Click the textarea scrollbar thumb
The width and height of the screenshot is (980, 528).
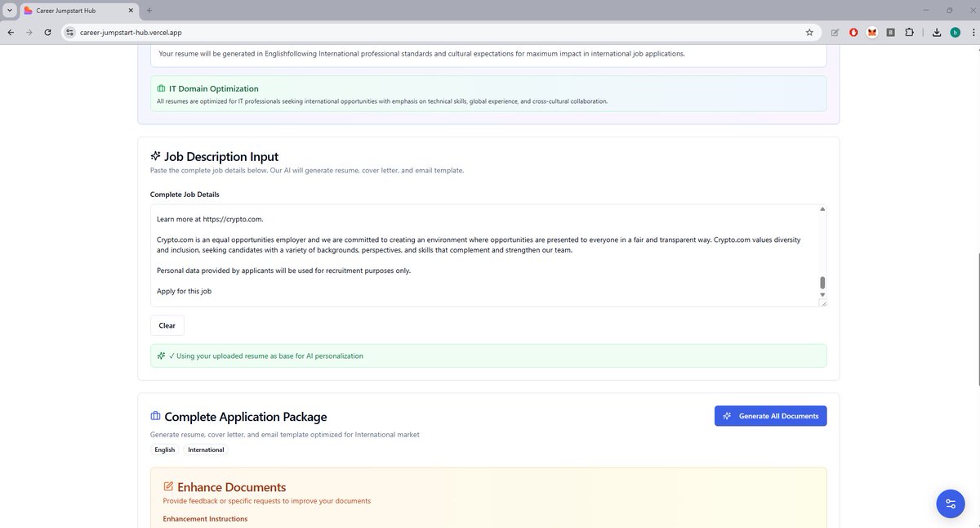pyautogui.click(x=822, y=283)
